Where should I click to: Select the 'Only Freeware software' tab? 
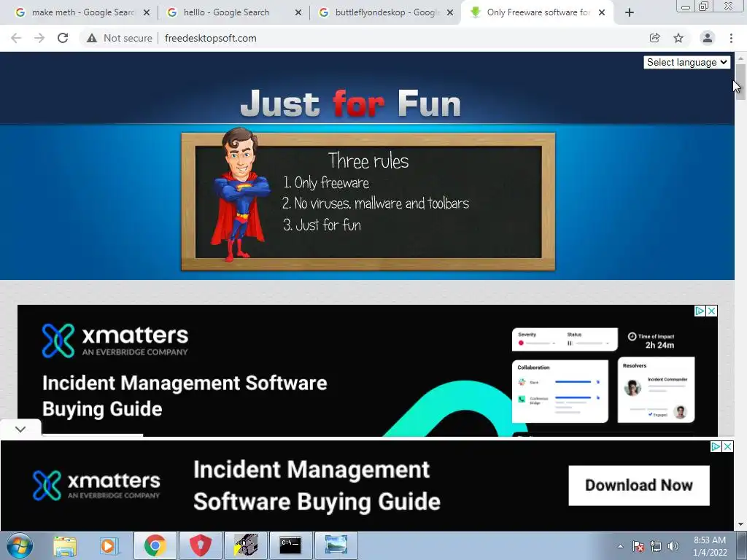pos(538,12)
